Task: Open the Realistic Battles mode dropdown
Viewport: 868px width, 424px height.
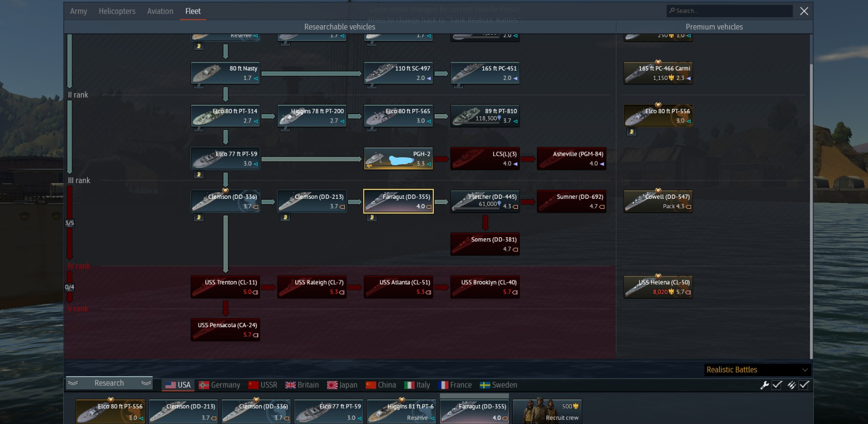Action: tap(757, 370)
